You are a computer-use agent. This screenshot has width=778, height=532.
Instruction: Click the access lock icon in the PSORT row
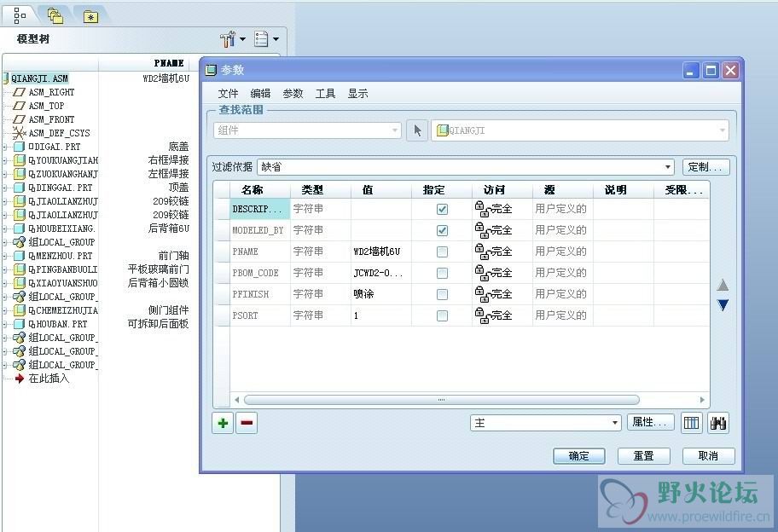point(481,315)
